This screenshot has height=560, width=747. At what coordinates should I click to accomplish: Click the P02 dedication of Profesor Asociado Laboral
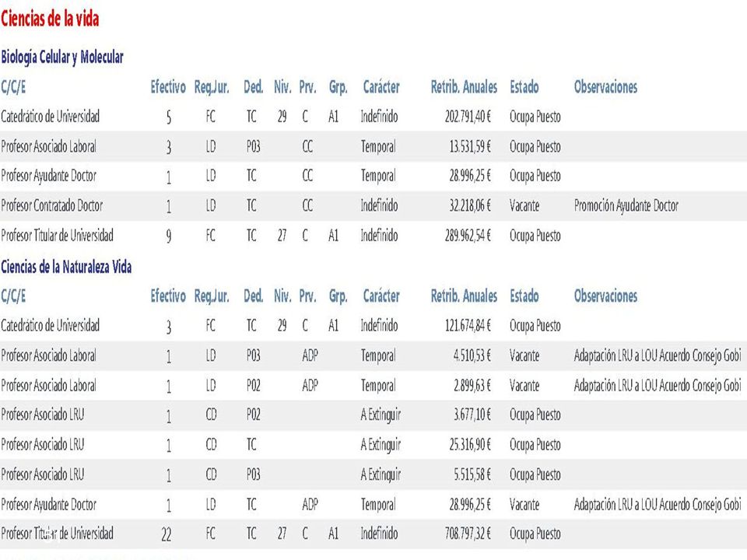click(x=254, y=385)
